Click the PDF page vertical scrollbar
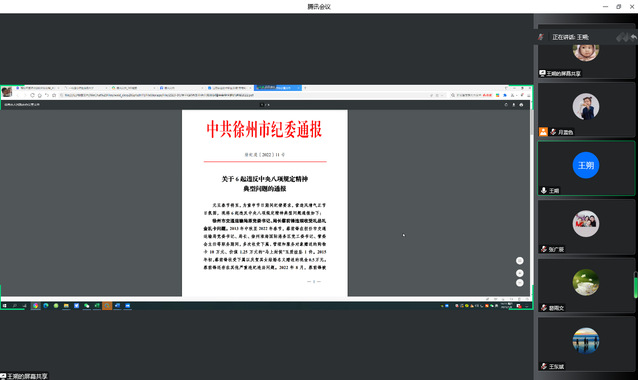The width and height of the screenshot is (638, 380). click(x=531, y=122)
